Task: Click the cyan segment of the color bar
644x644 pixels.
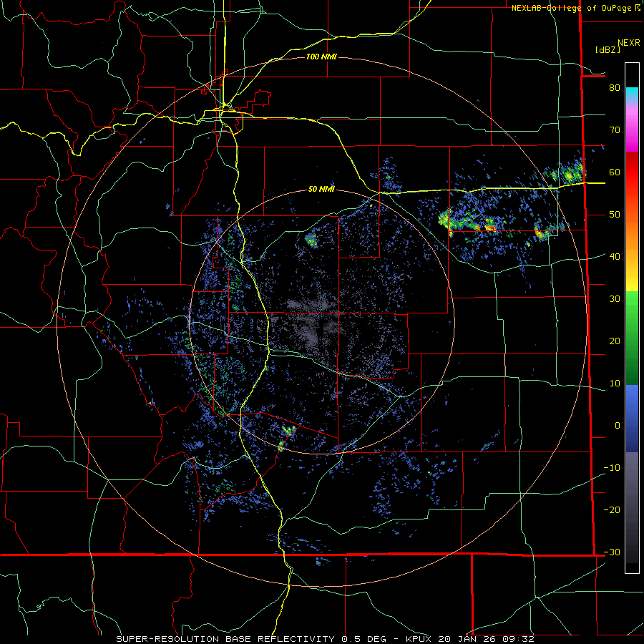Action: tap(632, 94)
